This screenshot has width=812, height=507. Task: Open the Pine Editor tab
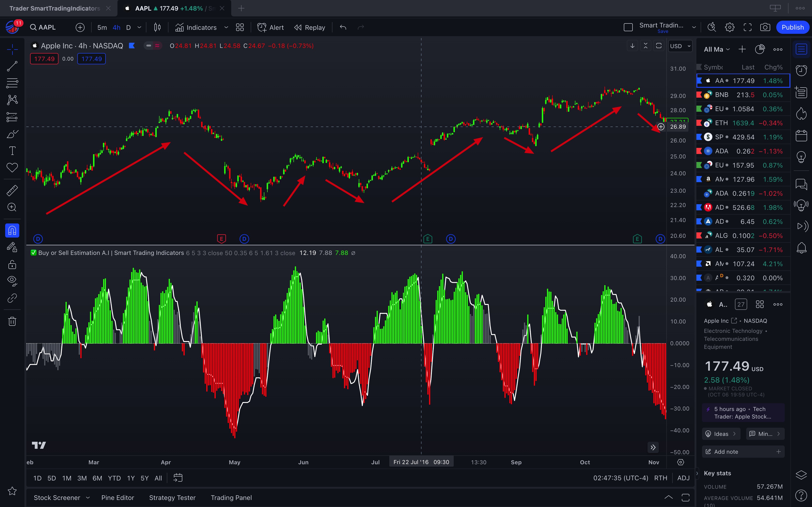coord(117,498)
